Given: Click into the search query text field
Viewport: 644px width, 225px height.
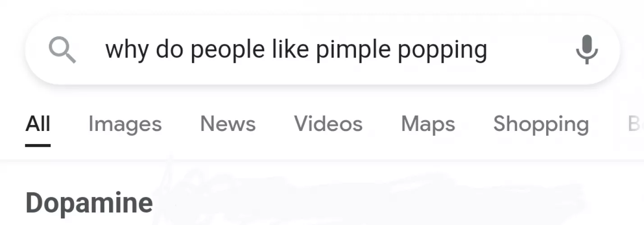Looking at the screenshot, I should point(296,50).
